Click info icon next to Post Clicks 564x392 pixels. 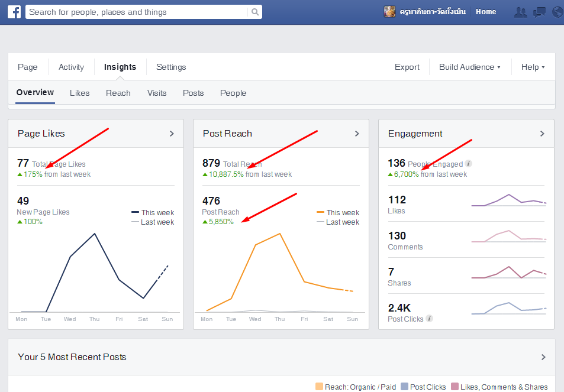tap(429, 318)
